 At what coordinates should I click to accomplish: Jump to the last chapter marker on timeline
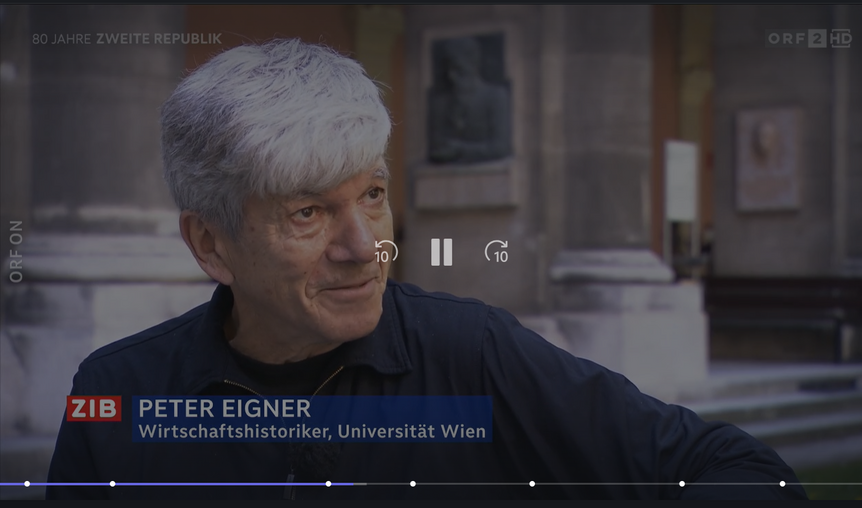782,484
